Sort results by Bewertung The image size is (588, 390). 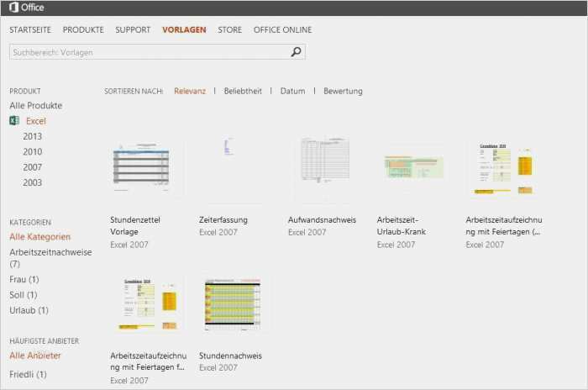(x=343, y=91)
